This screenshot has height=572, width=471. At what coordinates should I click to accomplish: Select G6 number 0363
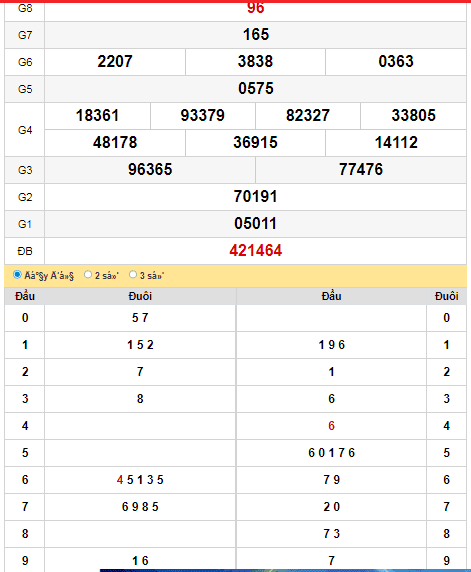coord(396,62)
